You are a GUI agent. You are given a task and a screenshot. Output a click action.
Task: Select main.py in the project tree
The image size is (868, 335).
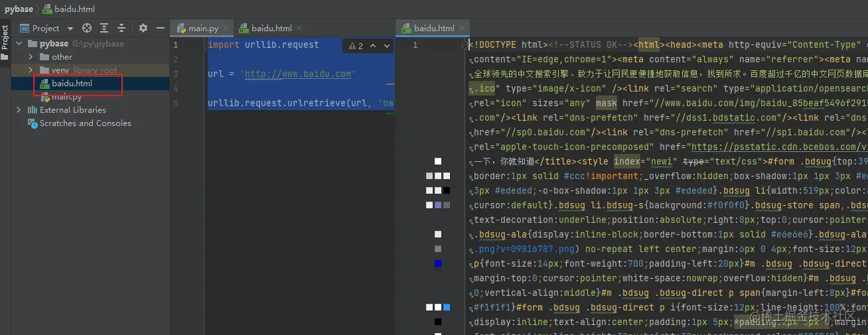pyautogui.click(x=66, y=97)
